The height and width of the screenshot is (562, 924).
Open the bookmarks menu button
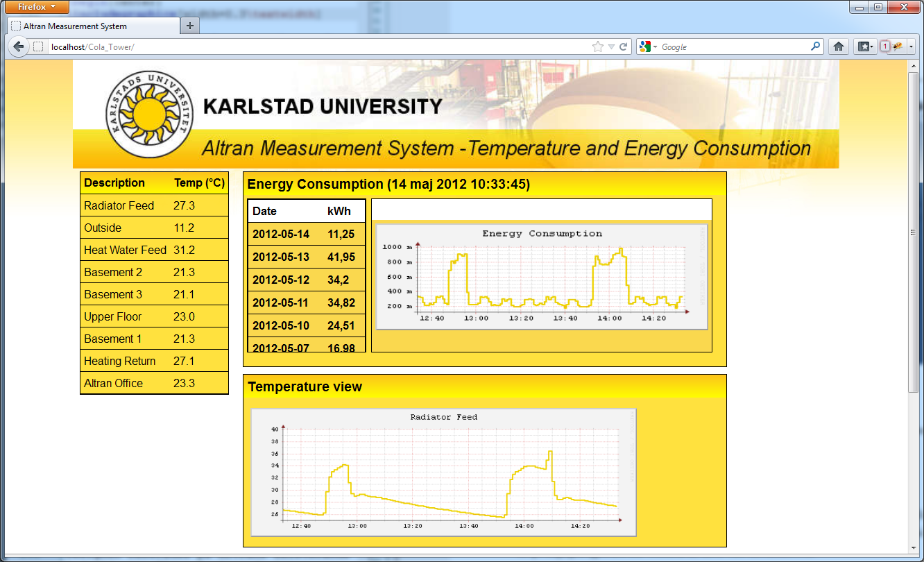[x=864, y=46]
